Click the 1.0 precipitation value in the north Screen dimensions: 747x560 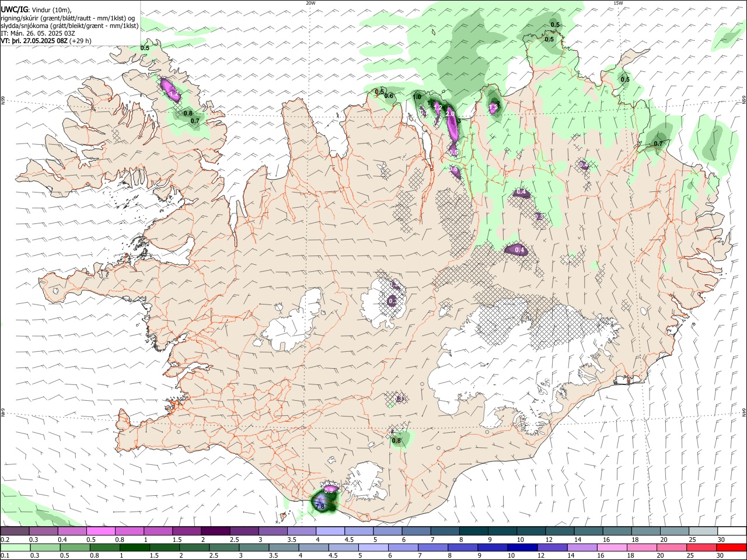pos(417,97)
